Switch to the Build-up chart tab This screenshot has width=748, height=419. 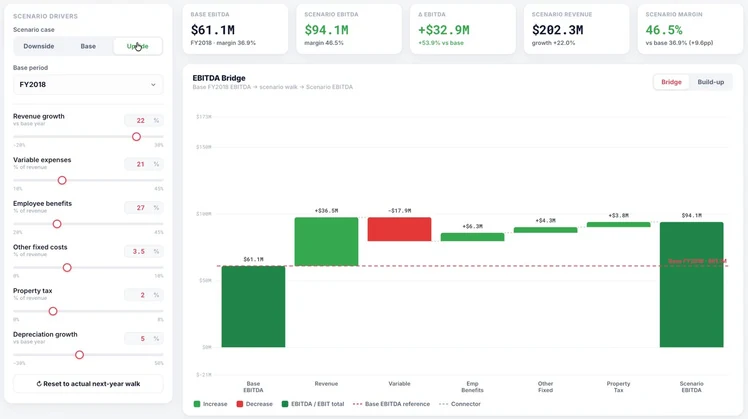pos(710,82)
